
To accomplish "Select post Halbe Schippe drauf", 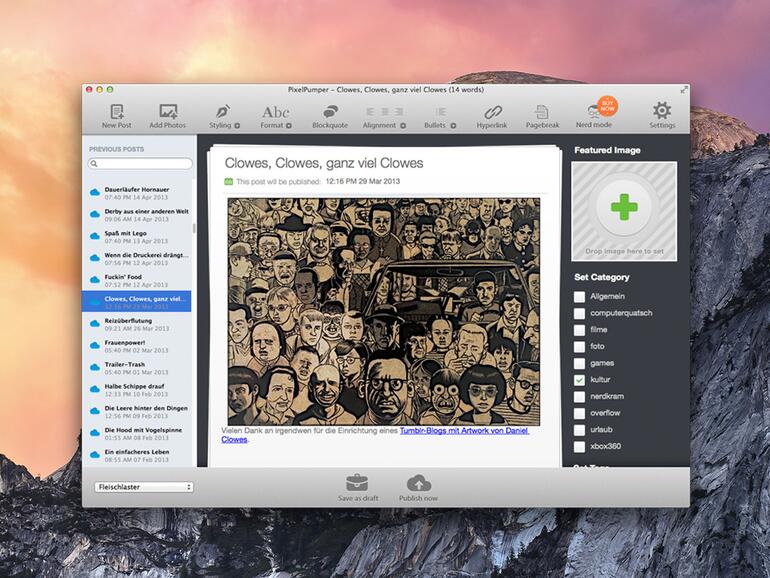I will pos(137,390).
